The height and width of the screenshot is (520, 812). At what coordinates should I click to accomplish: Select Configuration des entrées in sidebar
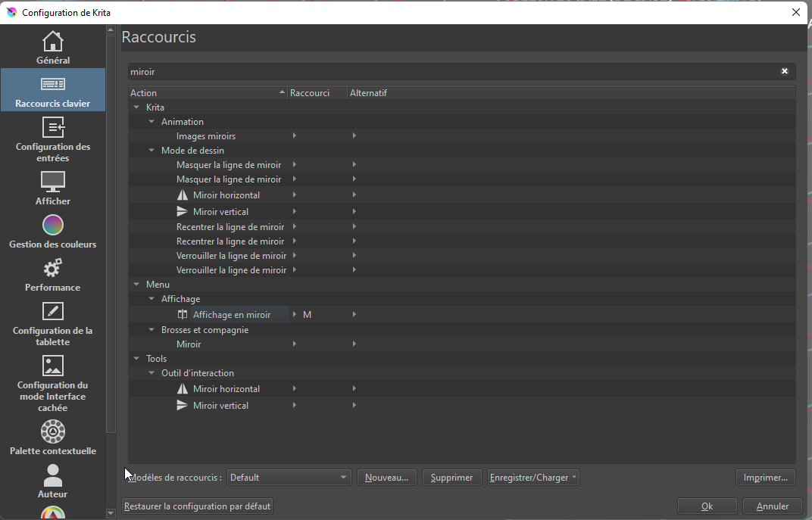click(53, 140)
